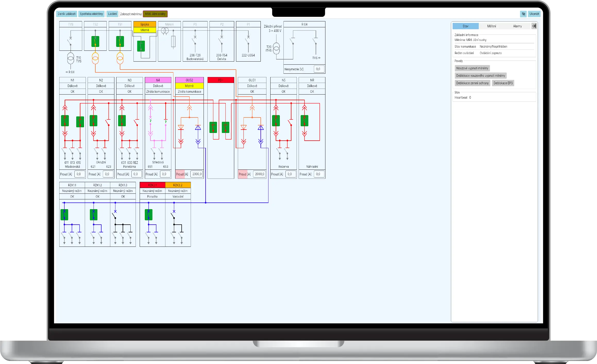The width and height of the screenshot is (597, 364).
Task: Click the 'Varování' status under RZK2.2
Action: 178,196
